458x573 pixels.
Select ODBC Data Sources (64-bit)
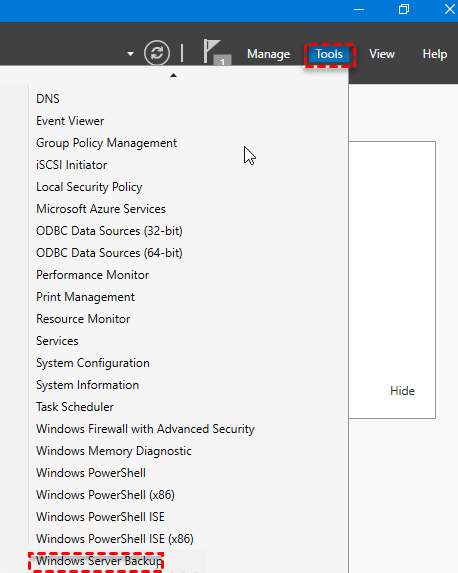point(109,253)
